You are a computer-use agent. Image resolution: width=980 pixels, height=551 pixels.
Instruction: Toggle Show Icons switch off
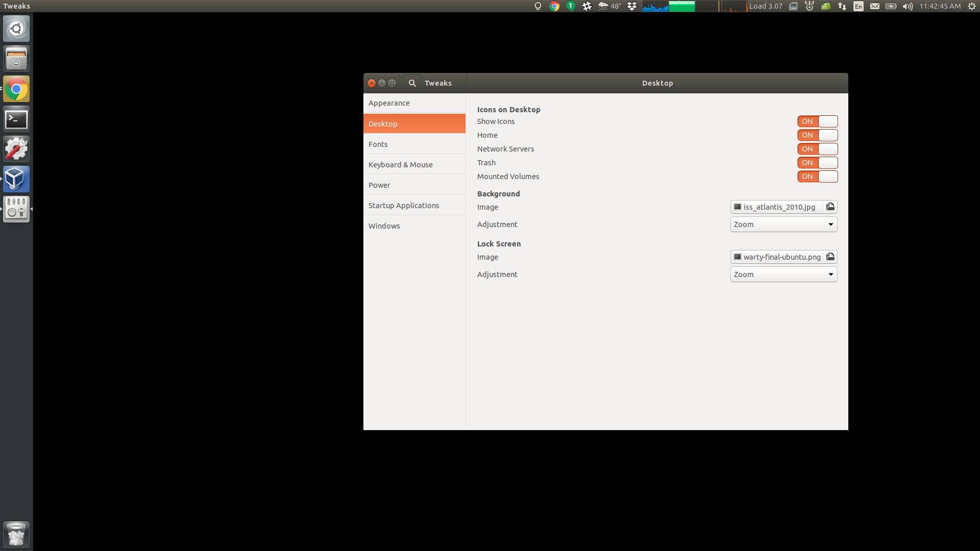(817, 121)
